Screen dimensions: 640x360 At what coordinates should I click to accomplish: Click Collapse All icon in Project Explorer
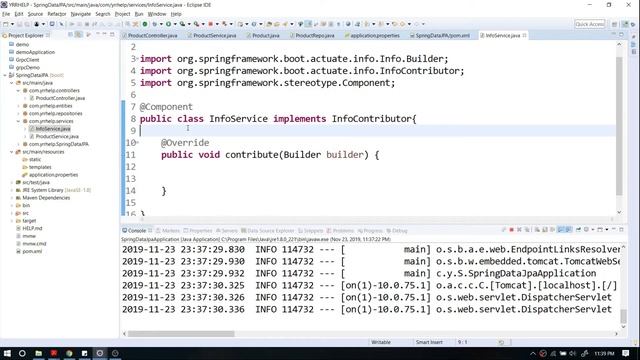pyautogui.click(x=71, y=35)
